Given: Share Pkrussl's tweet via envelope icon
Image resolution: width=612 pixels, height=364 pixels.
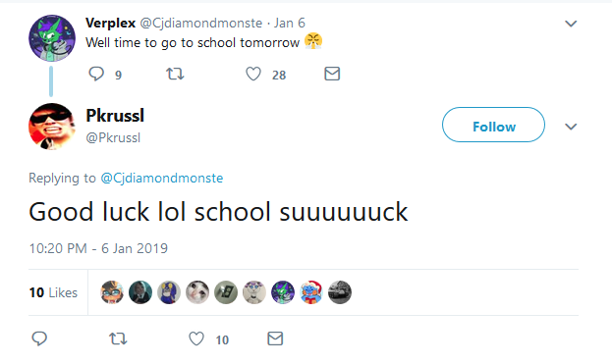Looking at the screenshot, I should tap(275, 338).
